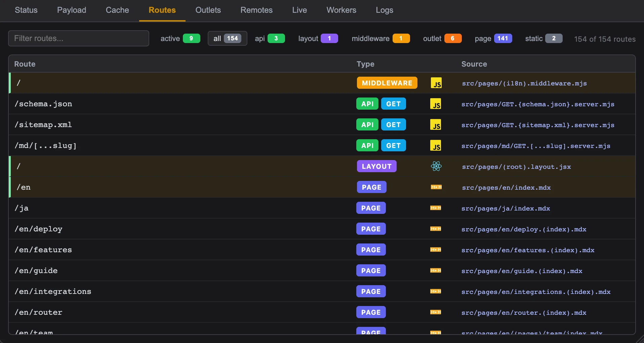The height and width of the screenshot is (343, 644).
Task: Click the MDX icon for /ja route
Action: 435,208
